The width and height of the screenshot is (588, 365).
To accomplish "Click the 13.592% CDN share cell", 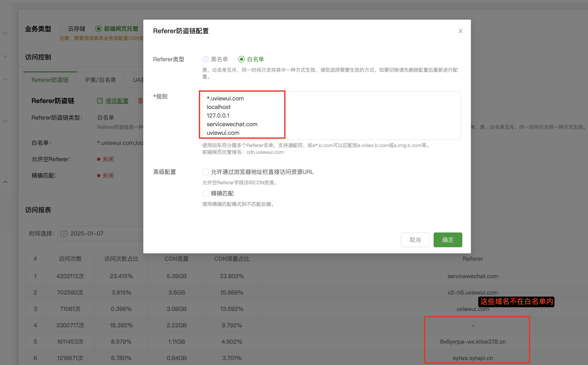I will point(232,309).
